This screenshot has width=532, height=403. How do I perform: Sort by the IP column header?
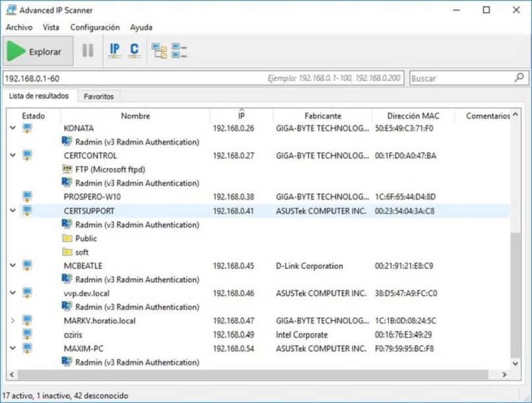(241, 116)
